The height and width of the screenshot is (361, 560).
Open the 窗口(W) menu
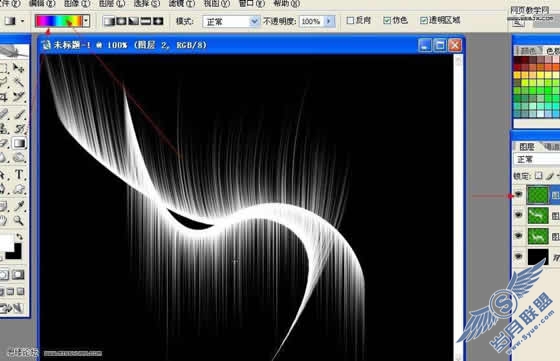point(252,4)
